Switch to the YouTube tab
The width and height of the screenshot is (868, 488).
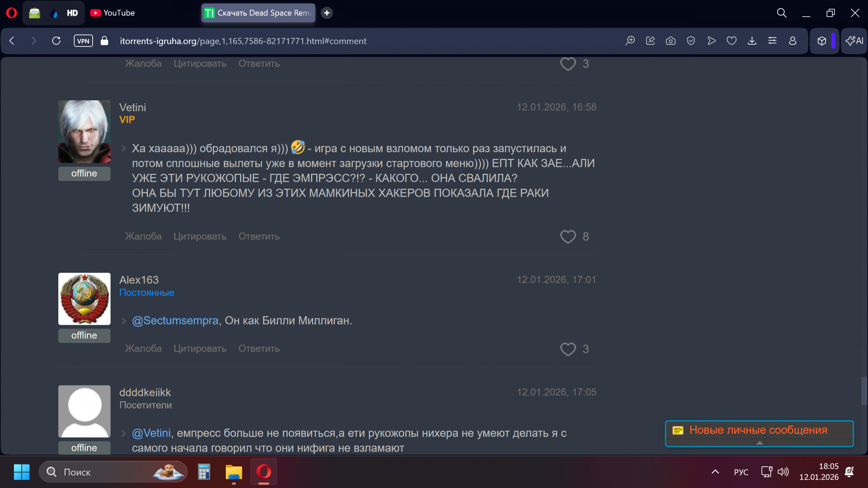[x=113, y=13]
